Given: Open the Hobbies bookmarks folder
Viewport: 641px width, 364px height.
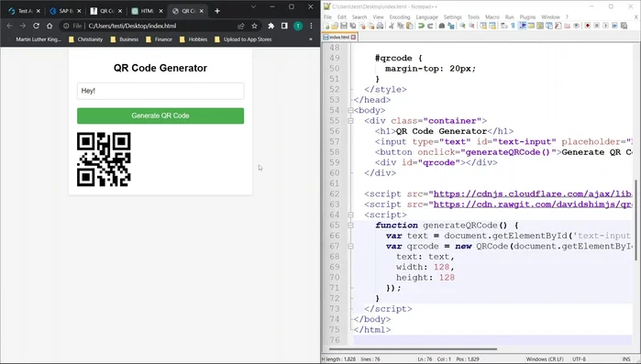Looking at the screenshot, I should 193,39.
